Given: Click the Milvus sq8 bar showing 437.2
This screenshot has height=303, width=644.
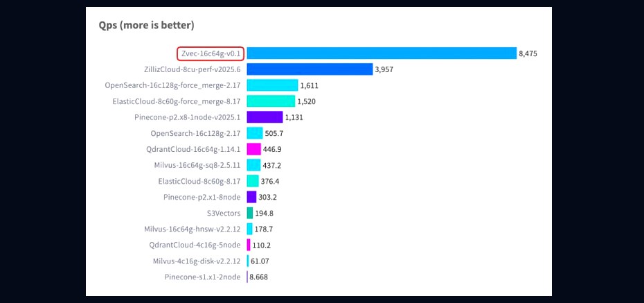Looking at the screenshot, I should click(x=253, y=165).
